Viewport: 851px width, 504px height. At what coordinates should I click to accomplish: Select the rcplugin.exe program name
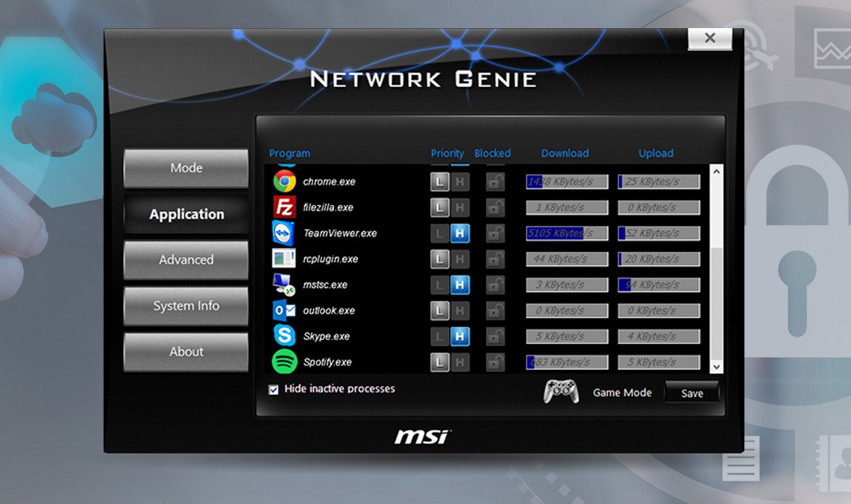(x=331, y=259)
